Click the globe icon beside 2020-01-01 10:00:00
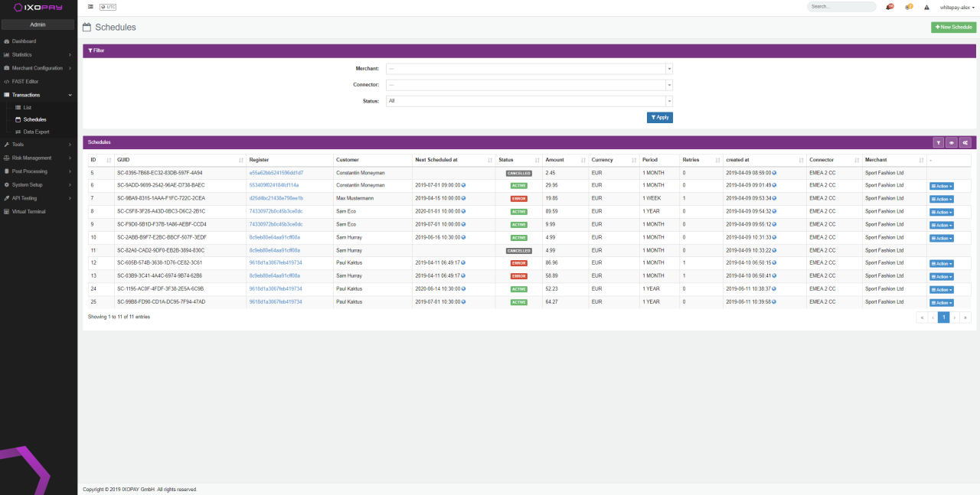This screenshot has width=980, height=495. coord(463,211)
